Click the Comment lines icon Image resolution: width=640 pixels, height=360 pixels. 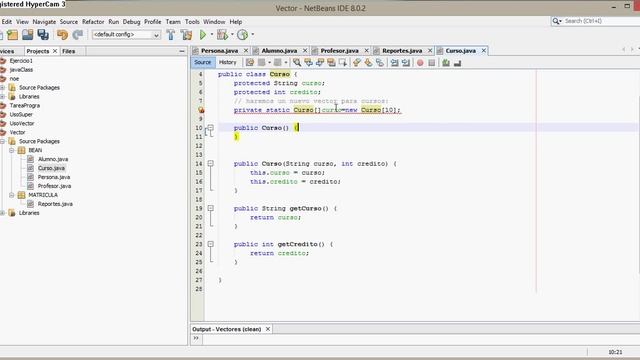tap(446, 62)
